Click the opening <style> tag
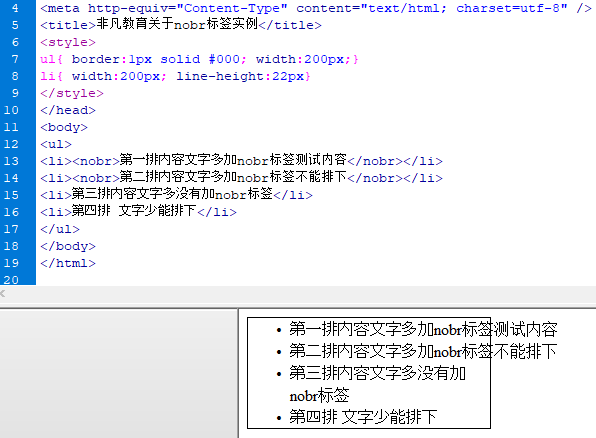 68,42
